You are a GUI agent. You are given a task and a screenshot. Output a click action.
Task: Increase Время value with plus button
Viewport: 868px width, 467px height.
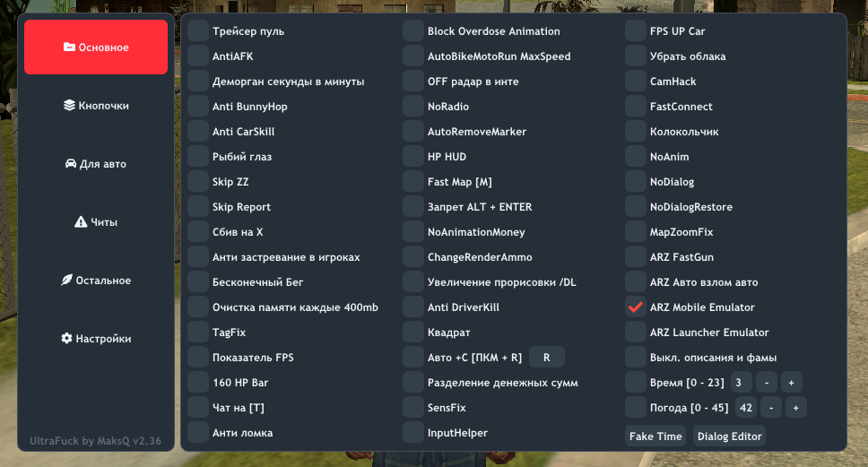tap(791, 383)
